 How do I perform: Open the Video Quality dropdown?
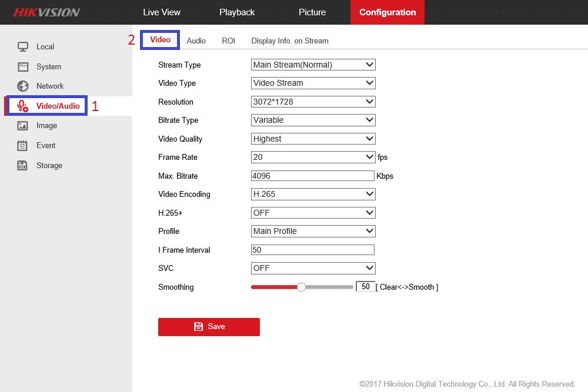(313, 139)
